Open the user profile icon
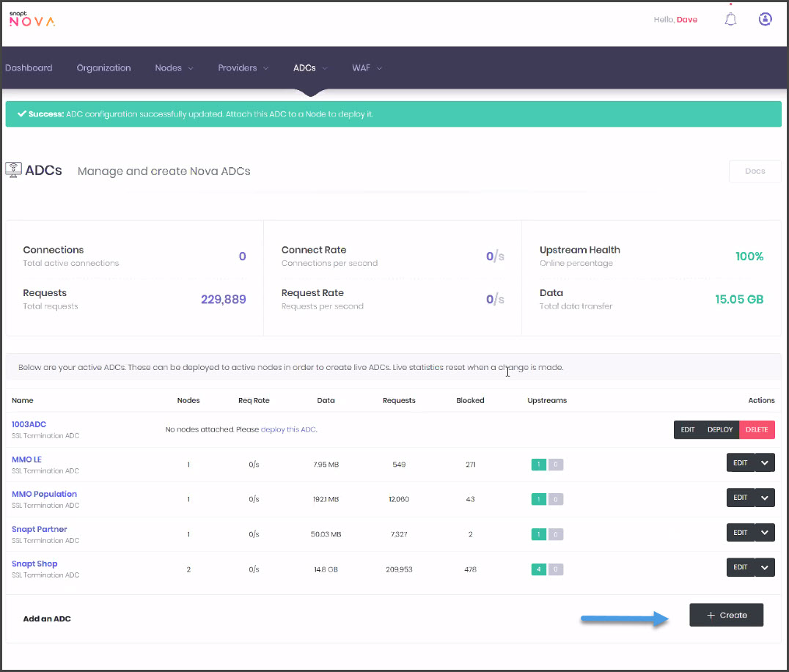Image resolution: width=789 pixels, height=672 pixels. click(766, 19)
